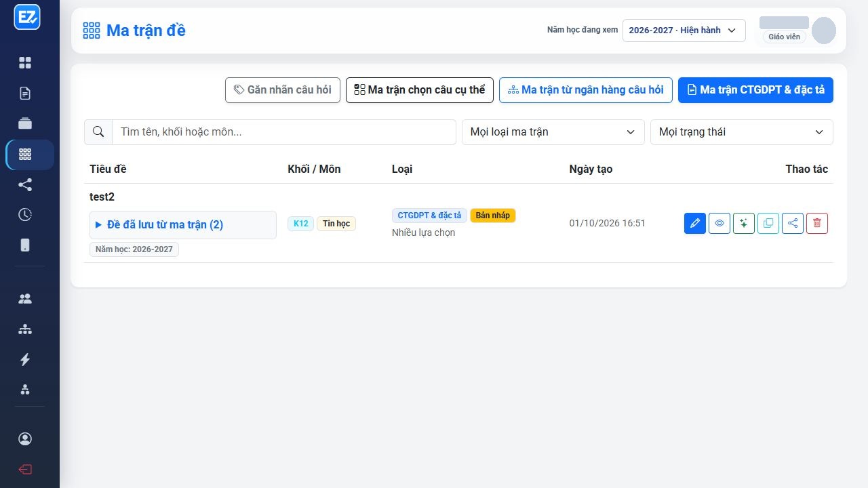Open the two-people users icon in sidebar
The width and height of the screenshot is (868, 488).
(25, 299)
